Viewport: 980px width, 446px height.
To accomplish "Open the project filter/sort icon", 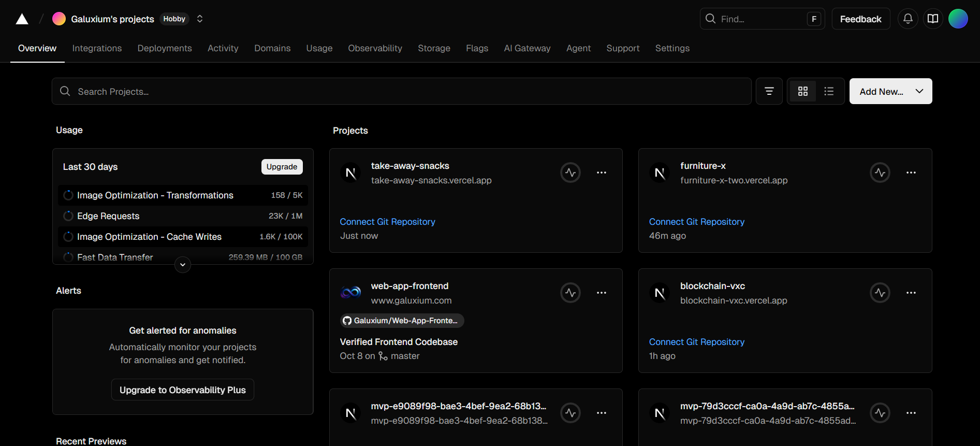I will 769,91.
